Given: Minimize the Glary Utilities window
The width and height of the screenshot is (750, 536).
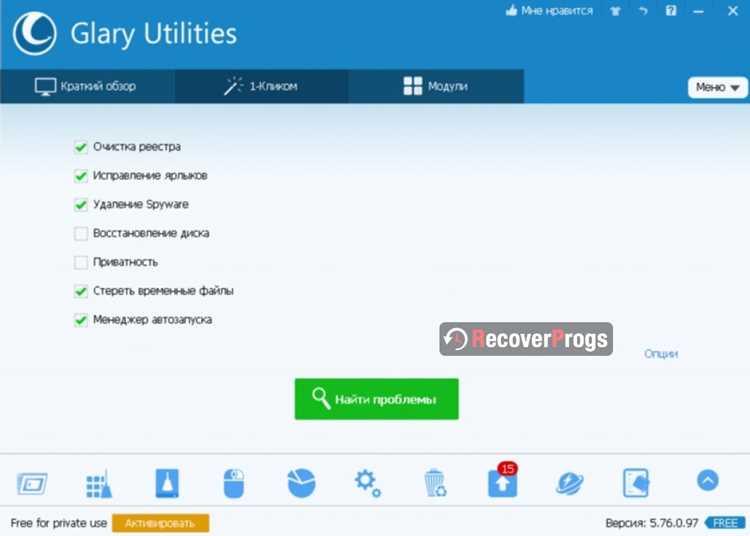Looking at the screenshot, I should click(699, 11).
